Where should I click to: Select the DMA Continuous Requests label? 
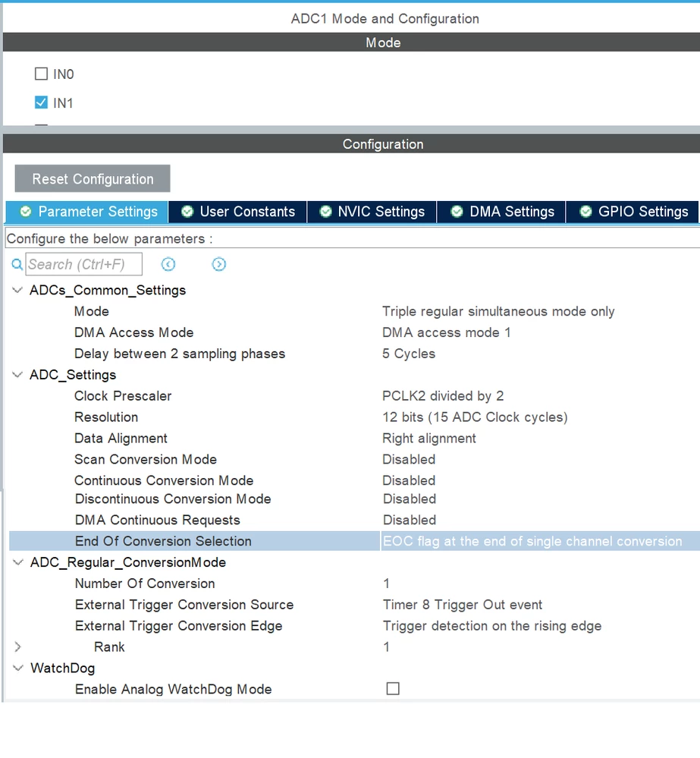(158, 521)
